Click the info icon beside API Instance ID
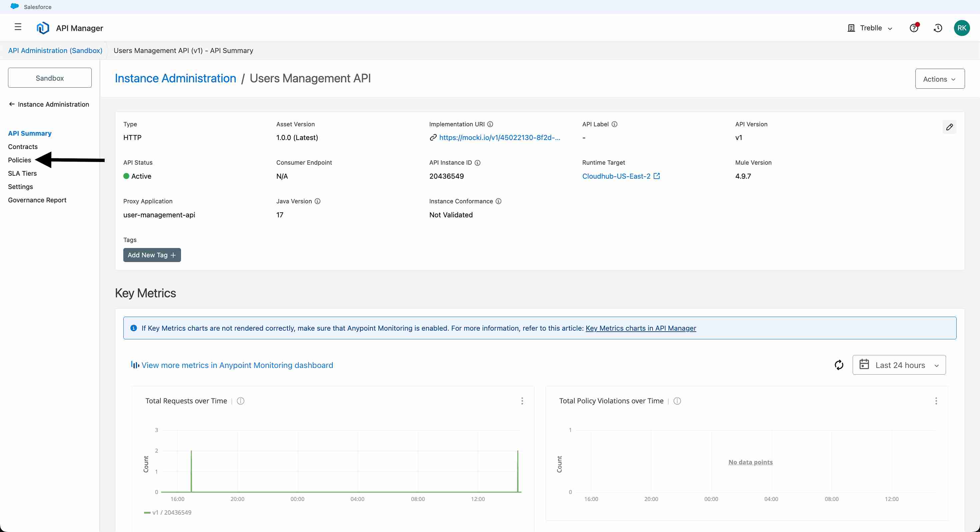This screenshot has height=532, width=980. pyautogui.click(x=477, y=162)
